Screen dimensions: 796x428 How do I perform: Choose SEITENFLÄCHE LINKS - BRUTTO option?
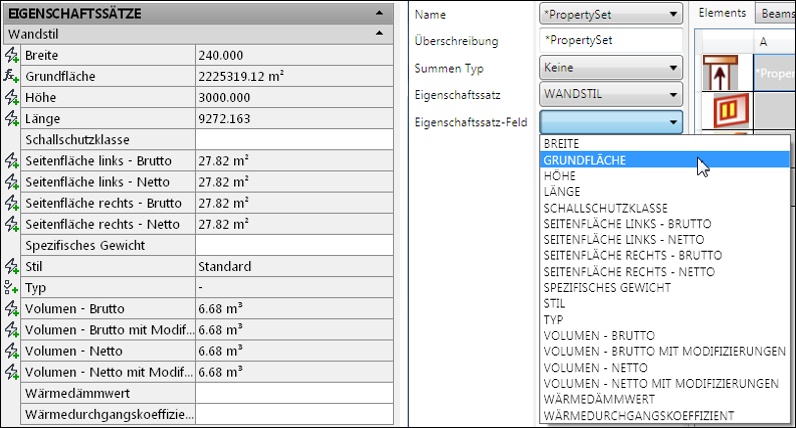tap(665, 223)
